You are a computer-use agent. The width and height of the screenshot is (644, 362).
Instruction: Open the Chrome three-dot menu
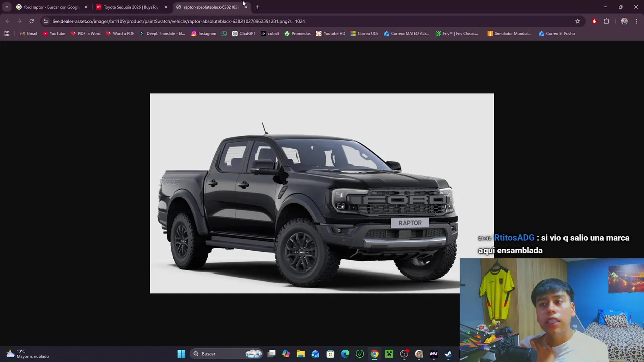pos(637,21)
